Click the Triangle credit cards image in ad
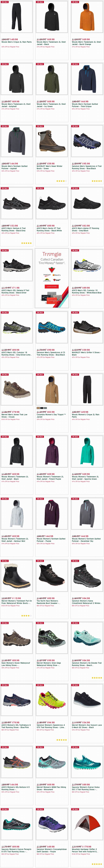The height and width of the screenshot is (868, 104). click(x=52, y=298)
